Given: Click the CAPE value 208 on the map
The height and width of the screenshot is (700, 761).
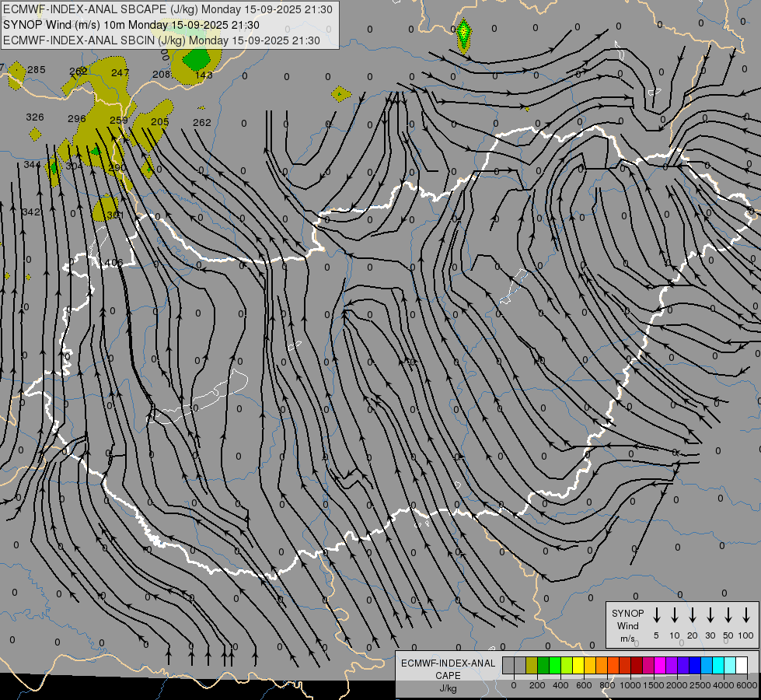Looking at the screenshot, I should coord(161,74).
